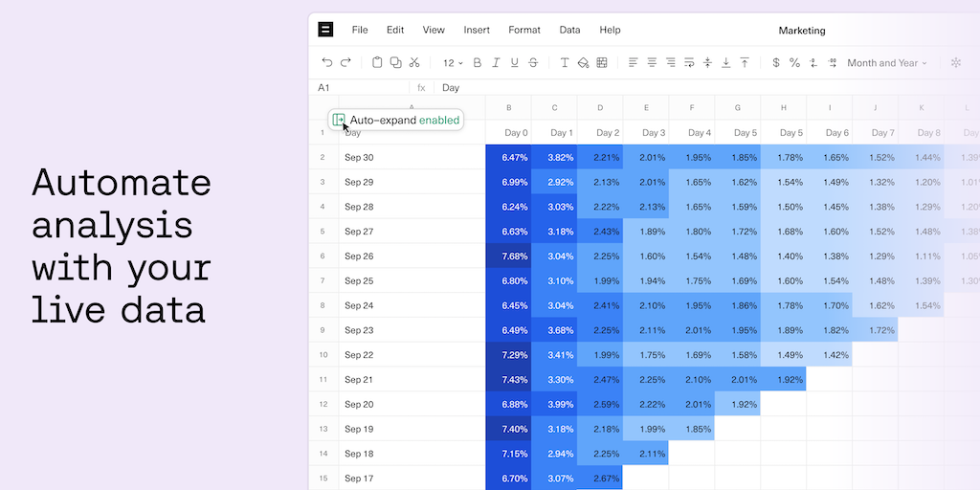Toggle italic formatting
Viewport: 980px width, 490px height.
pos(496,63)
